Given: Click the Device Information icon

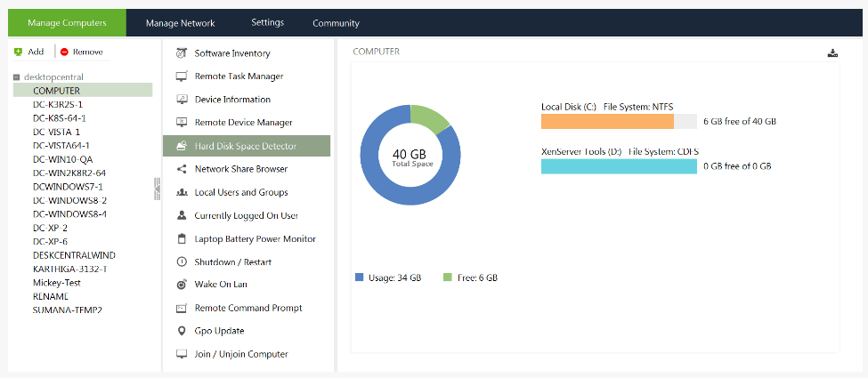Looking at the screenshot, I should point(181,100).
